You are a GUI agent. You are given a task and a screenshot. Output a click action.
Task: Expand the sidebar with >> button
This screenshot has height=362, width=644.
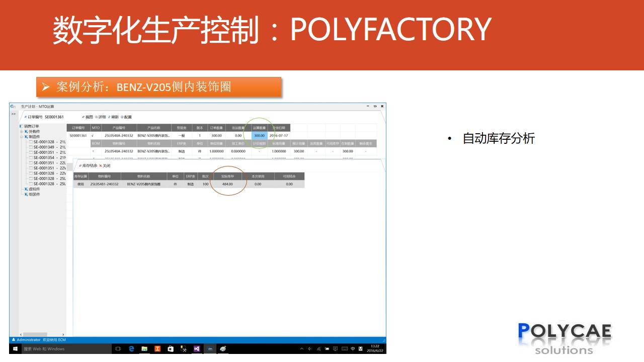(14, 114)
